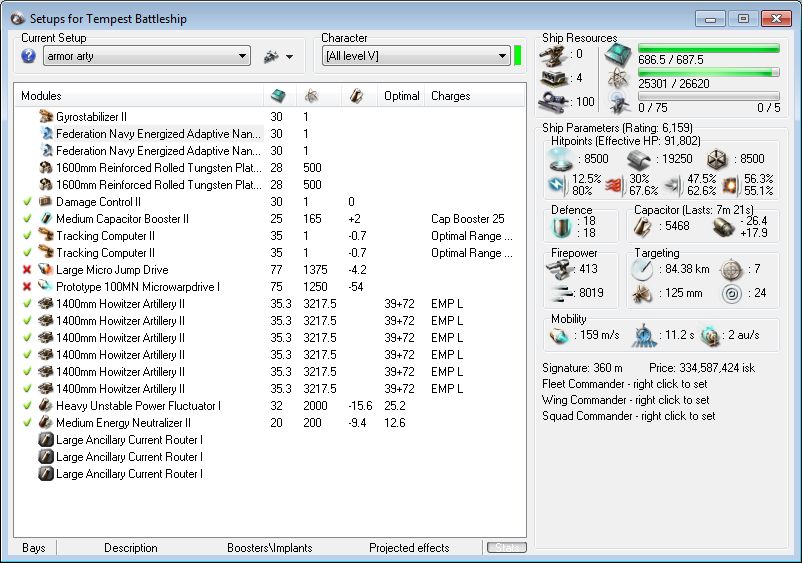Image resolution: width=802 pixels, height=563 pixels.
Task: Enable the Prototype 100MN Microwarpdrive I red X
Action: (x=27, y=287)
